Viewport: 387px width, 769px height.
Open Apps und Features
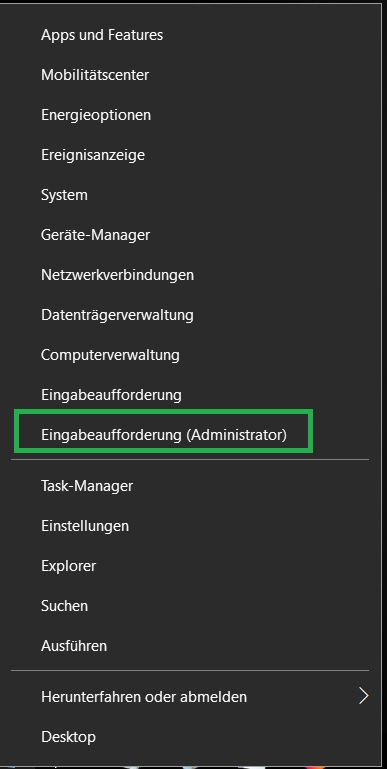tap(102, 35)
